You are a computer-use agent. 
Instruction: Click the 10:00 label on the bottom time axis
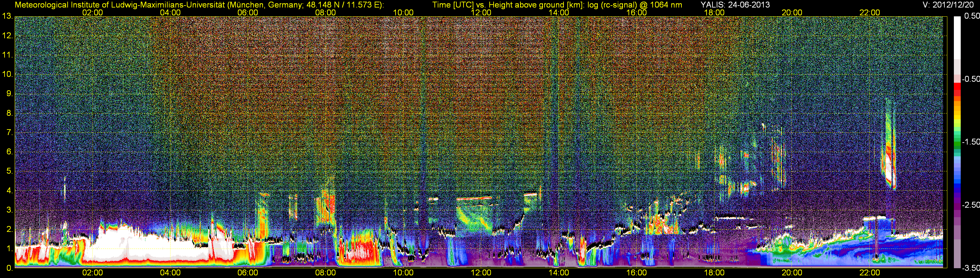403,273
